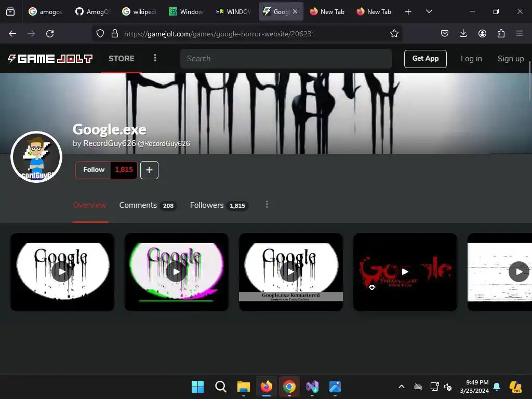Open the cloud sync tray icon
The image size is (532, 399).
418,387
